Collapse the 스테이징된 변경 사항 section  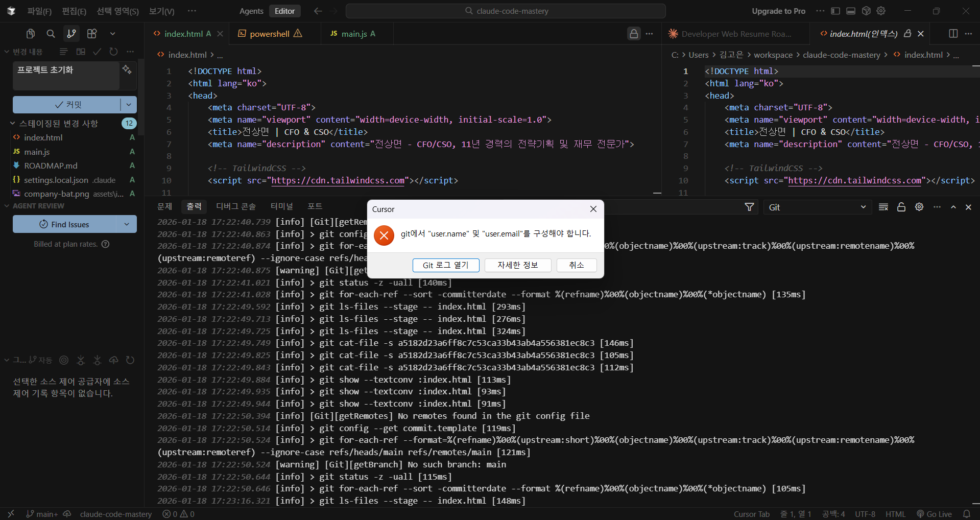click(x=12, y=123)
